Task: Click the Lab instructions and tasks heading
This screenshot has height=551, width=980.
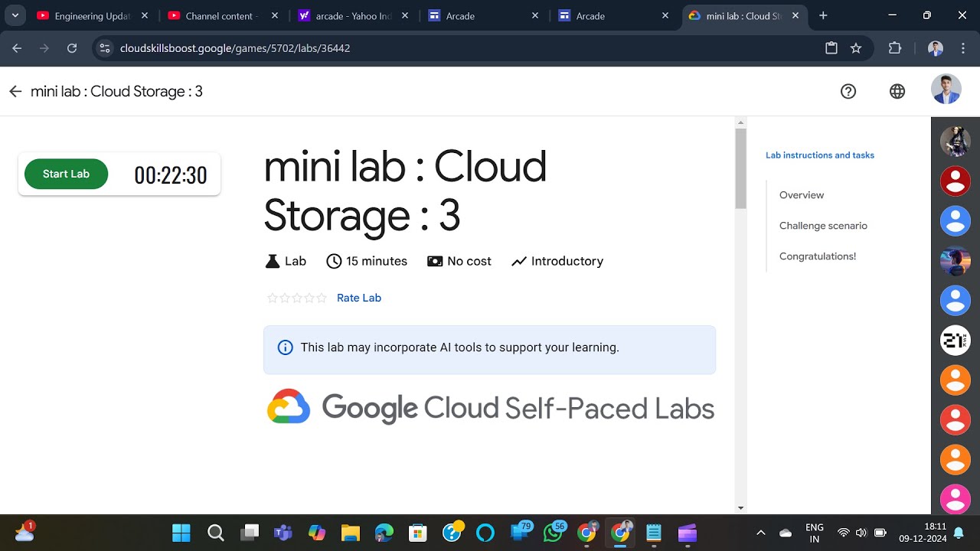Action: pos(820,155)
